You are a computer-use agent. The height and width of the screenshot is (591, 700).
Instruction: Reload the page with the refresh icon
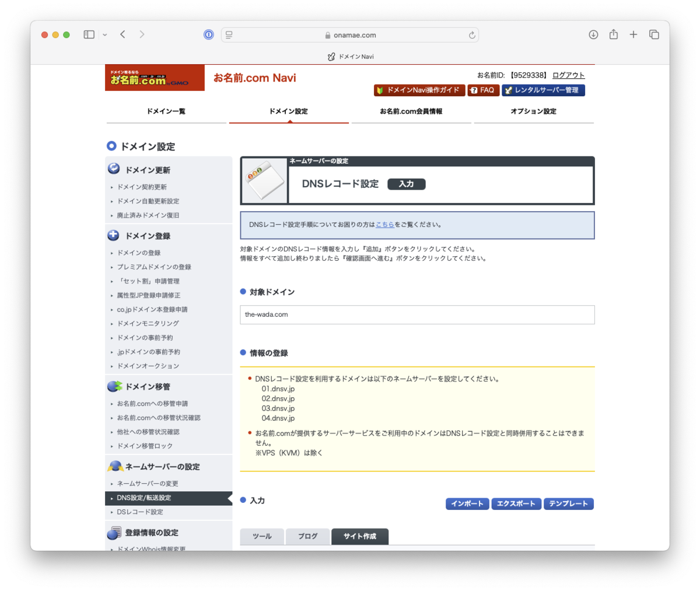point(472,35)
